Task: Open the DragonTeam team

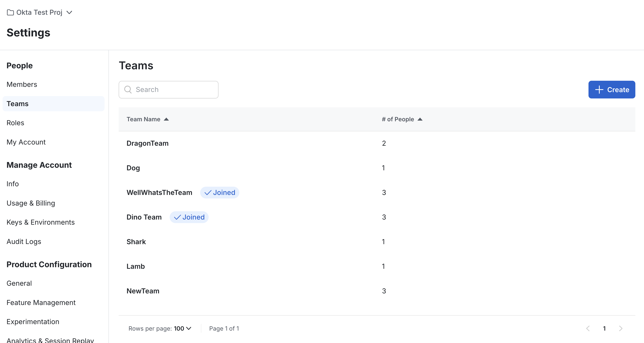Action: (147, 143)
